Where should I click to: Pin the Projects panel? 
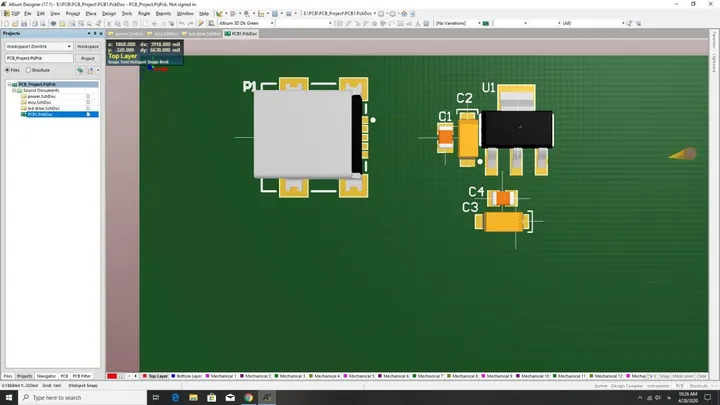point(95,34)
